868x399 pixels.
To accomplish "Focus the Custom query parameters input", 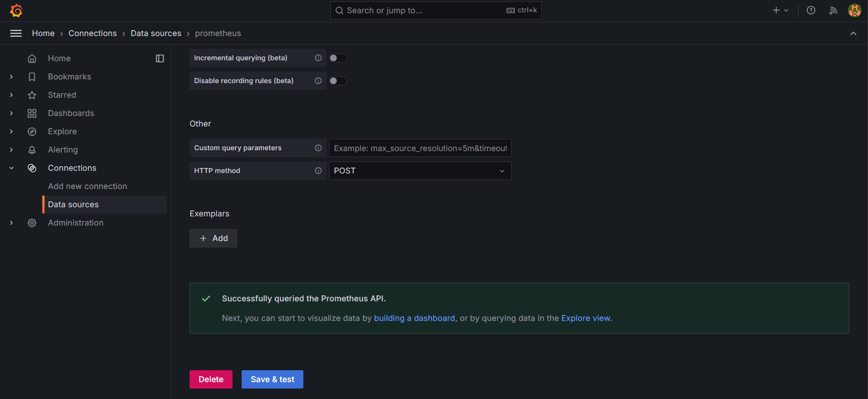I will coord(420,148).
